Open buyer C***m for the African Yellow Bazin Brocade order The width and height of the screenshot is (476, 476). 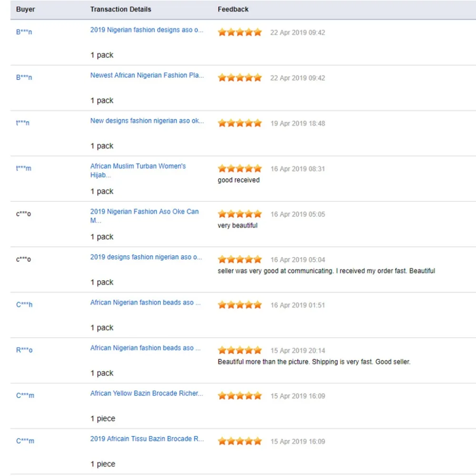(x=25, y=396)
